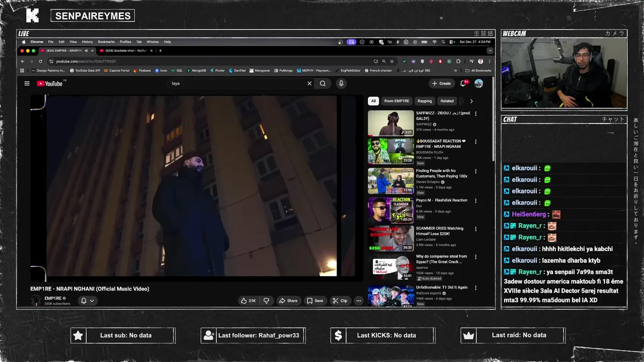Screen dimensions: 644x362
Task: Click the Create button
Action: 441,83
